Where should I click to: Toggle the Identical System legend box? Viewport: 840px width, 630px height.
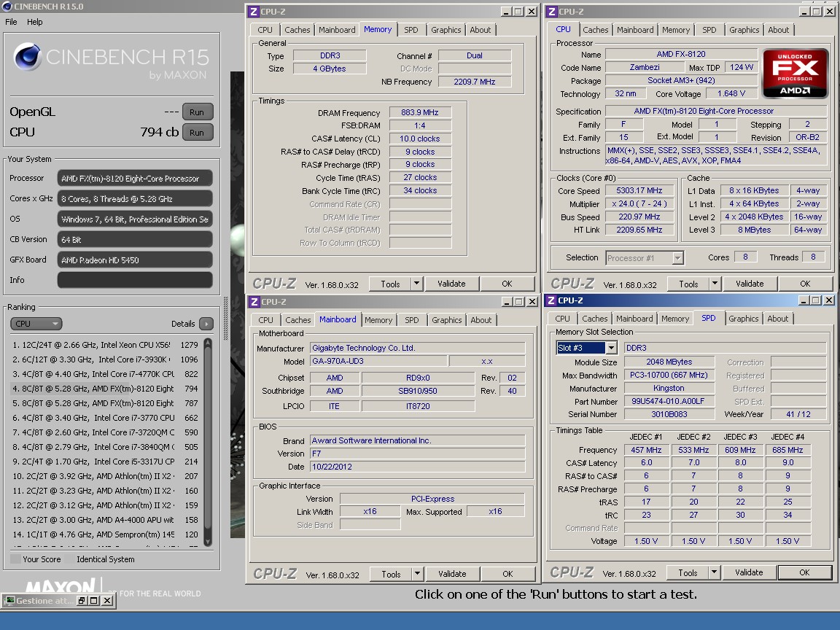[70, 559]
